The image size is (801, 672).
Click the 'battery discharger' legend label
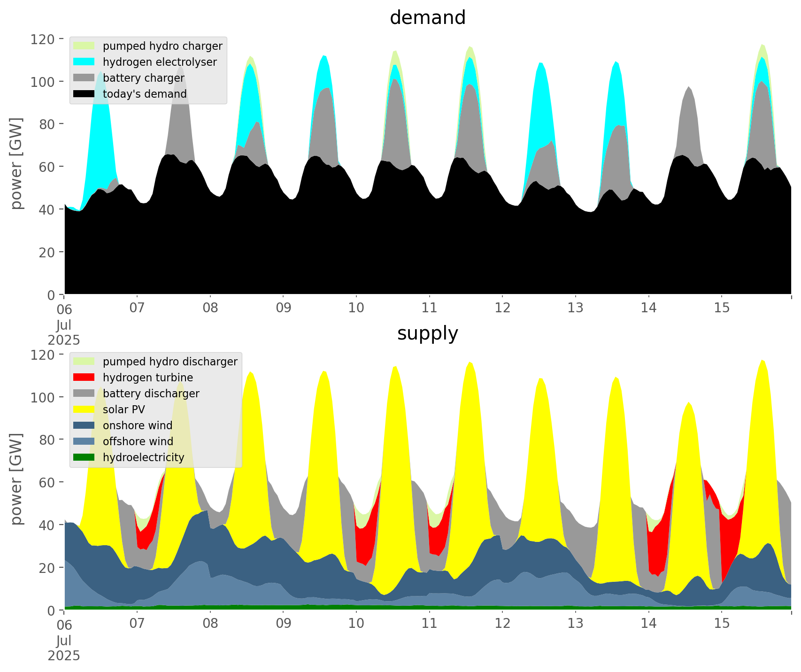(x=151, y=394)
